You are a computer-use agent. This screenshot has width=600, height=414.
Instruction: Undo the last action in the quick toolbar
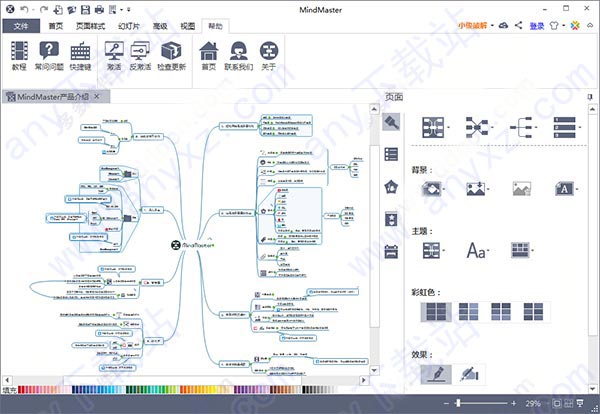pyautogui.click(x=24, y=9)
